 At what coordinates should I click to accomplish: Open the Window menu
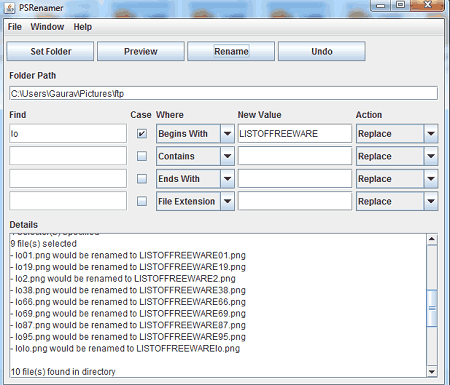[47, 27]
